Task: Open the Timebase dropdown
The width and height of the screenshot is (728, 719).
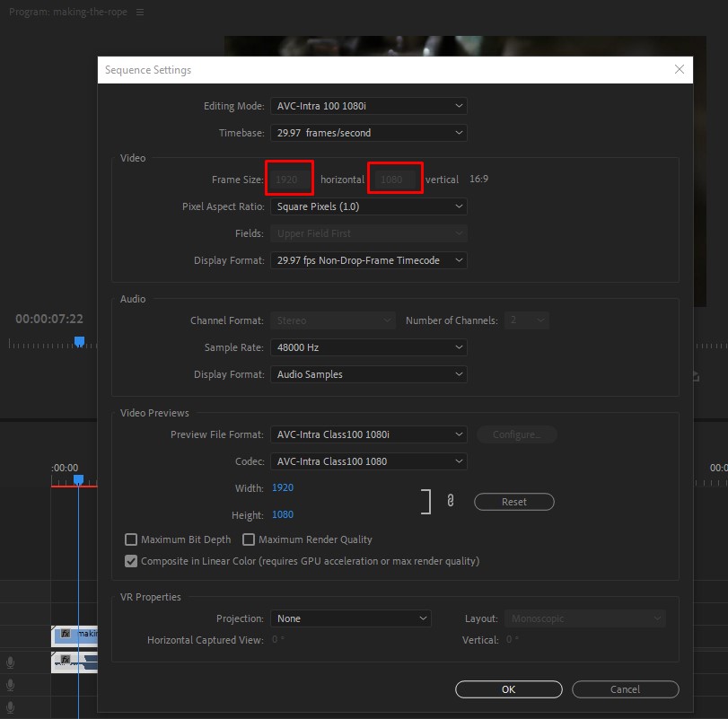Action: click(x=369, y=132)
